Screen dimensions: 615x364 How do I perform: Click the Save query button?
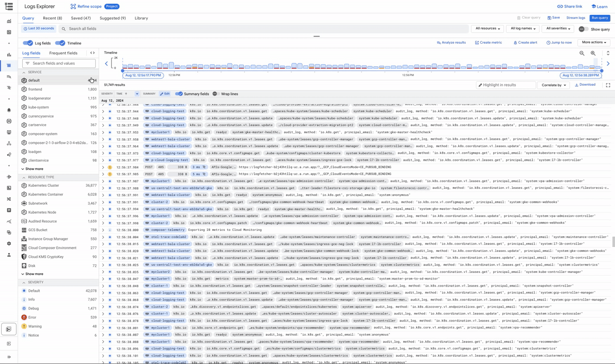[553, 18]
